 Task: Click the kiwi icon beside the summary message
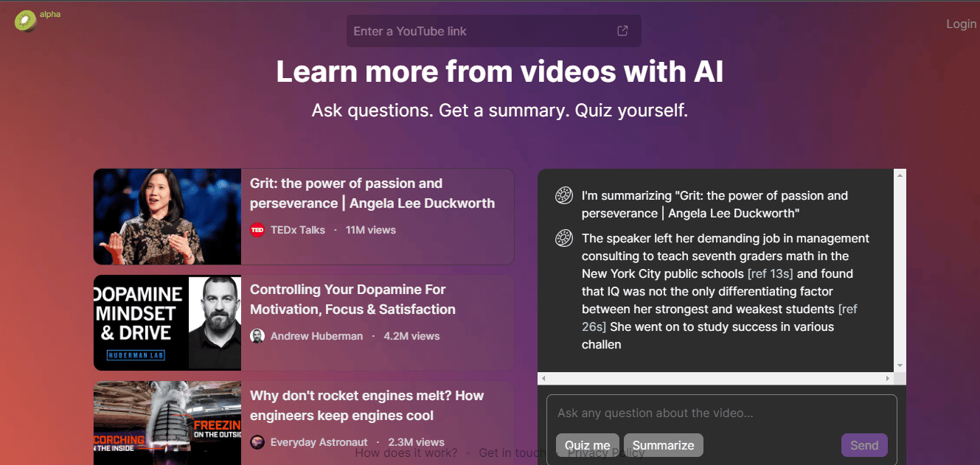click(563, 238)
